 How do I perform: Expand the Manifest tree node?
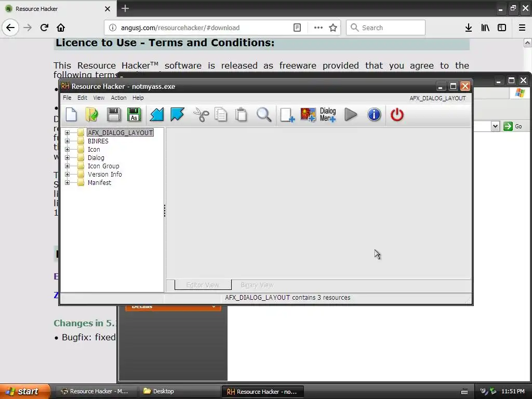pos(67,182)
